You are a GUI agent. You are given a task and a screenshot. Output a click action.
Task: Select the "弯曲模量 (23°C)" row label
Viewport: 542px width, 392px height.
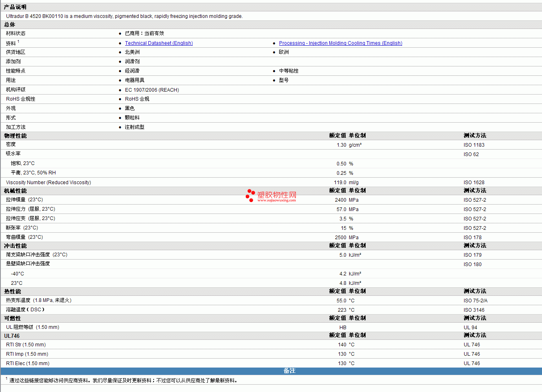click(24, 237)
